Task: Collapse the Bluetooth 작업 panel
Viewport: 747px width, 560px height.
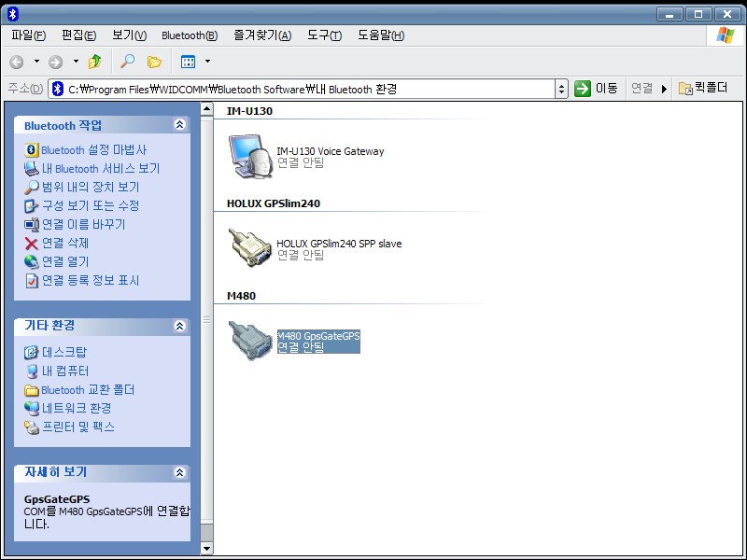Action: coord(179,125)
